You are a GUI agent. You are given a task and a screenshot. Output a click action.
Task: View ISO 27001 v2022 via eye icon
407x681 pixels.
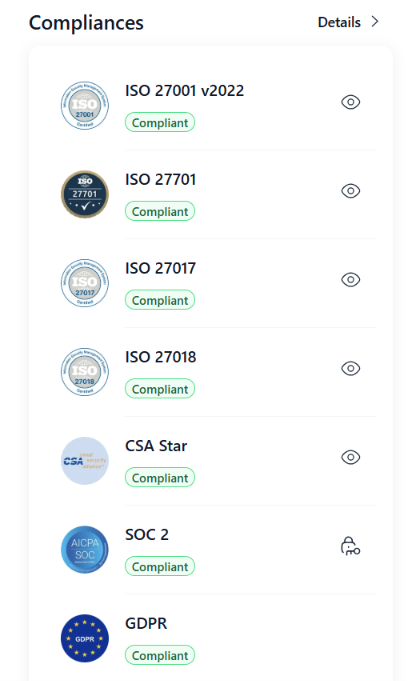351,102
